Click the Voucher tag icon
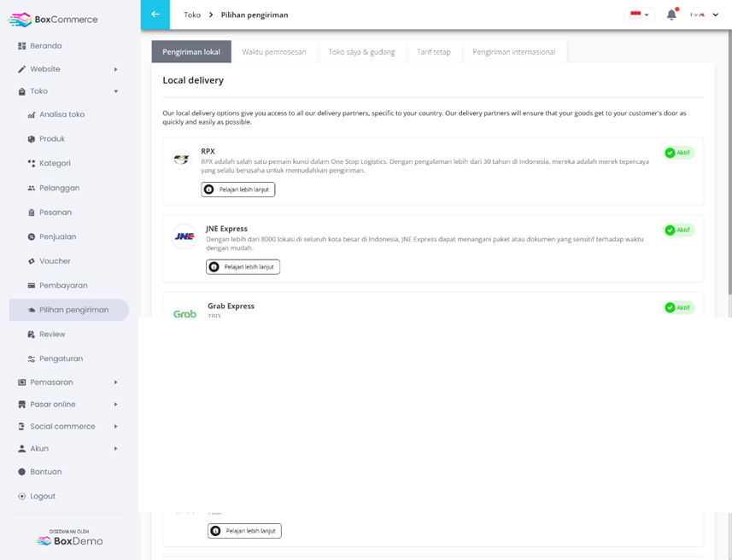Image resolution: width=732 pixels, height=560 pixels. tap(32, 261)
